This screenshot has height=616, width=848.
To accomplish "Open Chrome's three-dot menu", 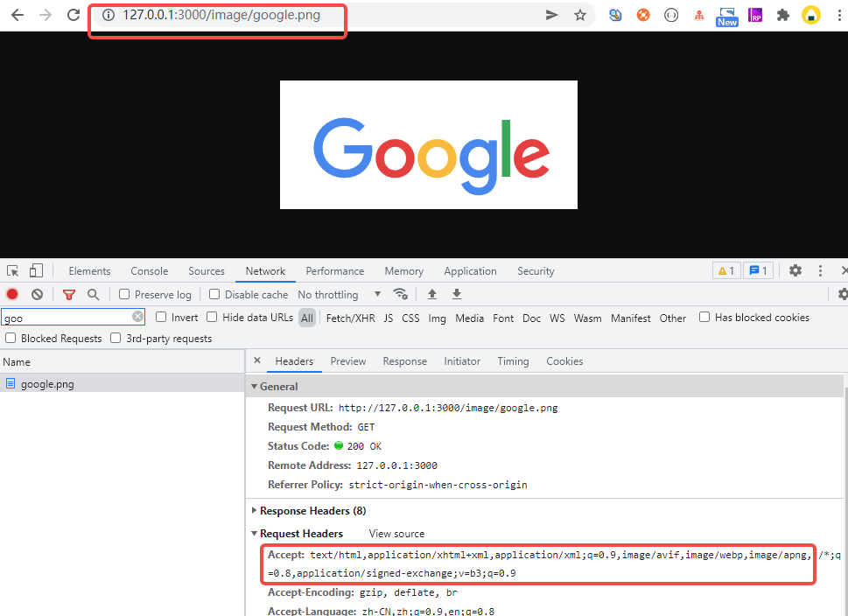I will (839, 15).
